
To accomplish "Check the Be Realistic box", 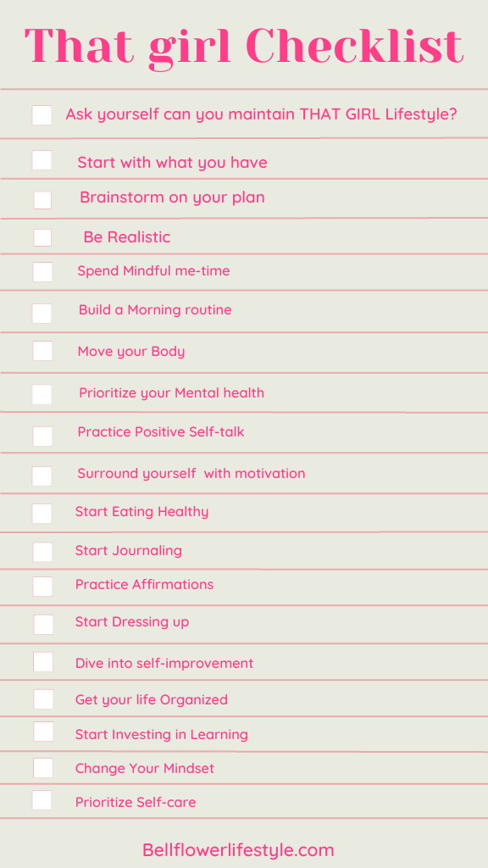I will (x=42, y=237).
